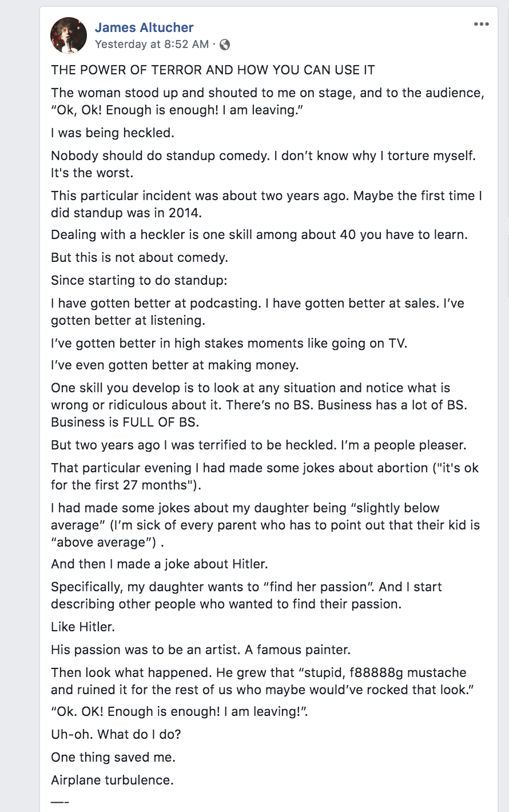This screenshot has height=812, width=509.
Task: Click the public globe privacy icon
Action: 225,45
